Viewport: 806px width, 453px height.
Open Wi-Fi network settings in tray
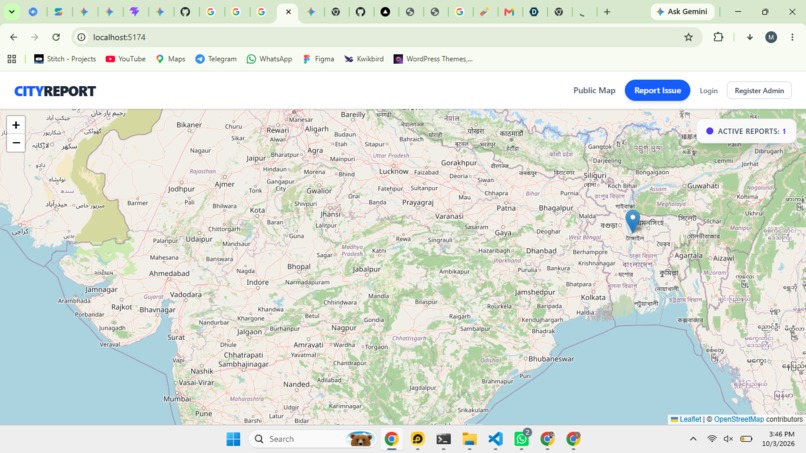(712, 439)
